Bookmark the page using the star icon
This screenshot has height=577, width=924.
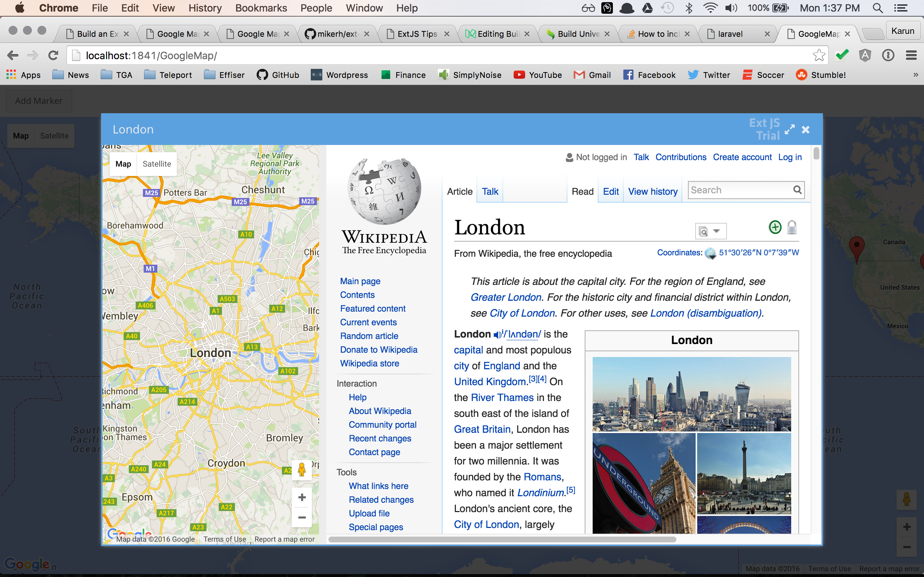point(819,55)
